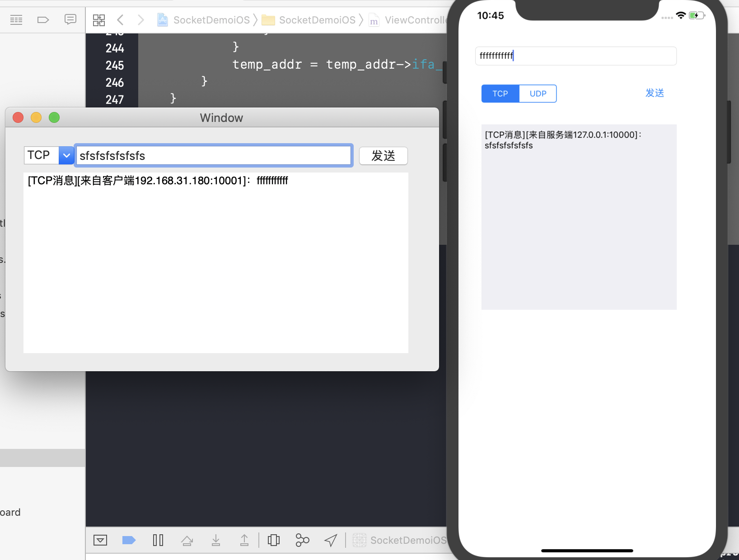Click the 发送 button in the Mac Window
739x560 pixels.
384,156
